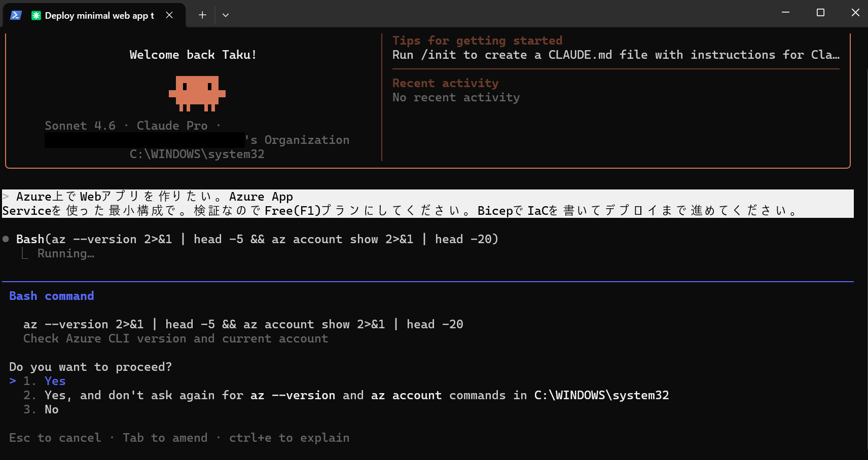The width and height of the screenshot is (868, 460).
Task: Click the Running status under Bash call
Action: click(x=65, y=253)
